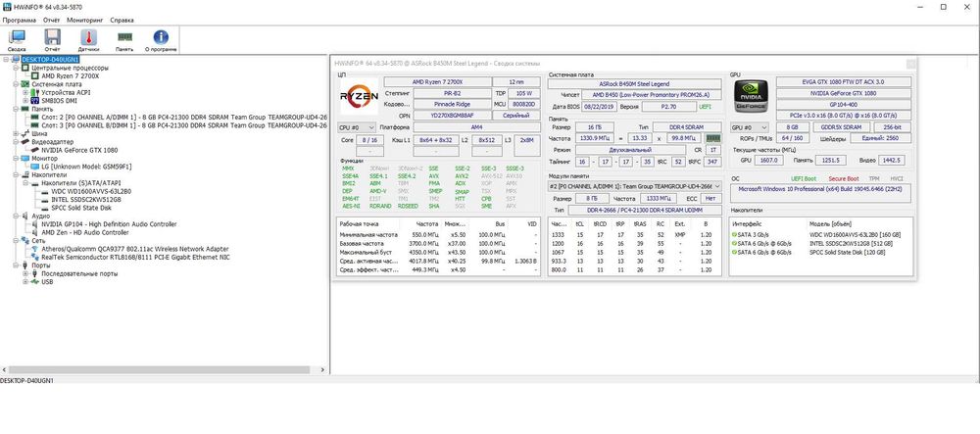Select NVIDIA GP104 High Definition Audio Controller
Image resolution: width=980 pixels, height=434 pixels.
tap(109, 224)
